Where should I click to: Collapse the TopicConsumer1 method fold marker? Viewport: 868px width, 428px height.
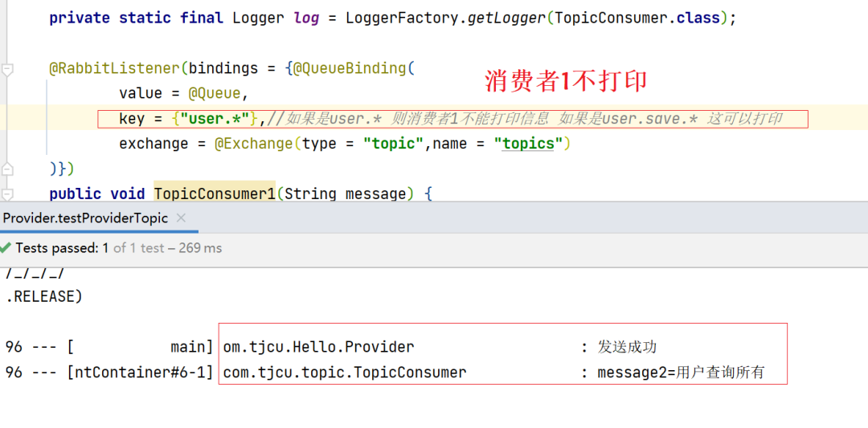coord(7,194)
